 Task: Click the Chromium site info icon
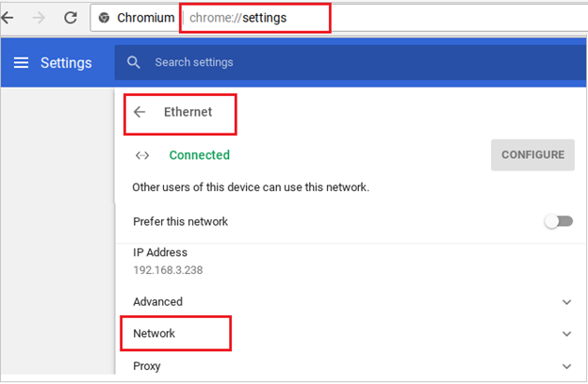[104, 17]
